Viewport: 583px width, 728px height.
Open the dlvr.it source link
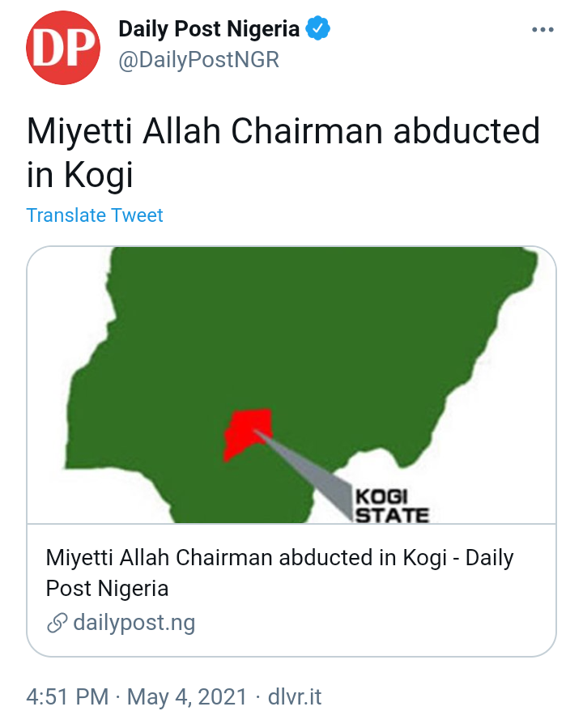(x=295, y=697)
